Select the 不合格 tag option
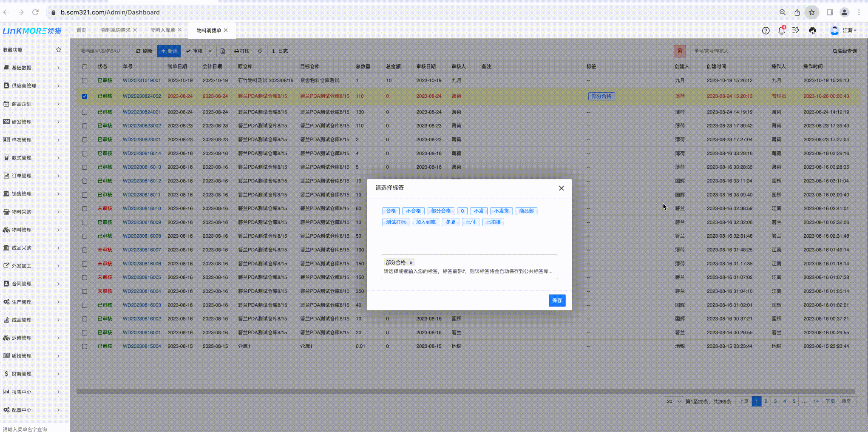The height and width of the screenshot is (432, 868). tap(413, 211)
